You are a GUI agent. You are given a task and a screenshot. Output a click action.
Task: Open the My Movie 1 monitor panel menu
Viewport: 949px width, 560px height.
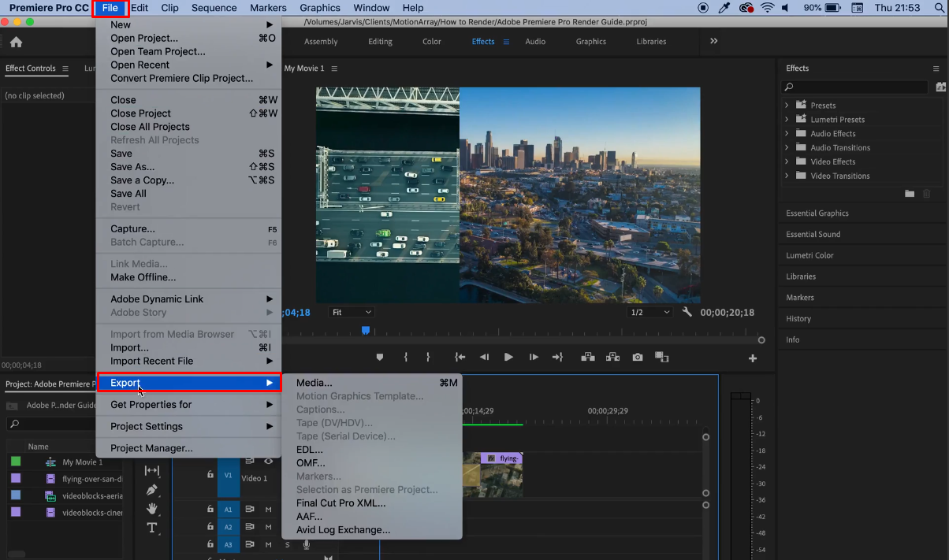pyautogui.click(x=334, y=69)
